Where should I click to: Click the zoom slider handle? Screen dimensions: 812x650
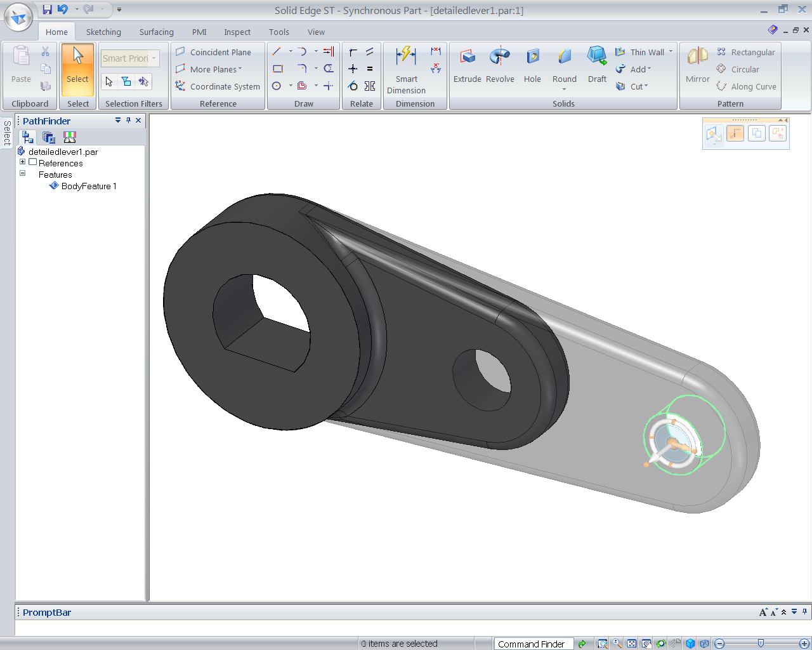(x=761, y=644)
